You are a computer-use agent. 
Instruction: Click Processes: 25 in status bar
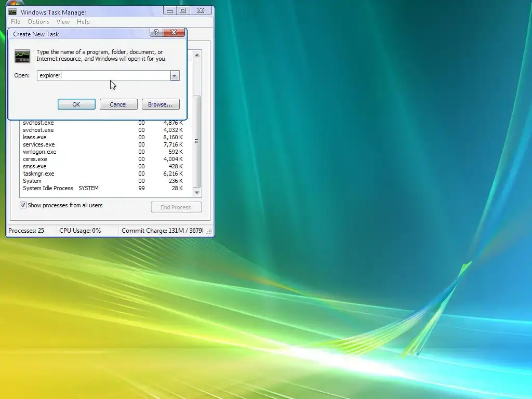[26, 231]
